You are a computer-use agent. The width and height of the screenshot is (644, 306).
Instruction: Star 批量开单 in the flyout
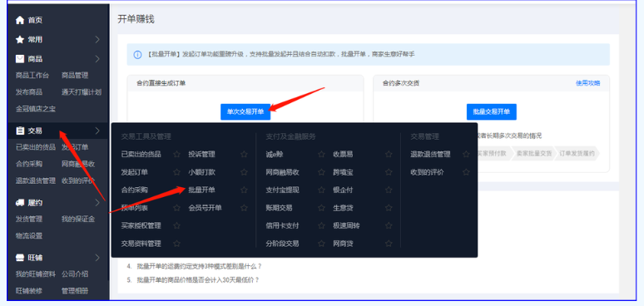click(x=244, y=190)
